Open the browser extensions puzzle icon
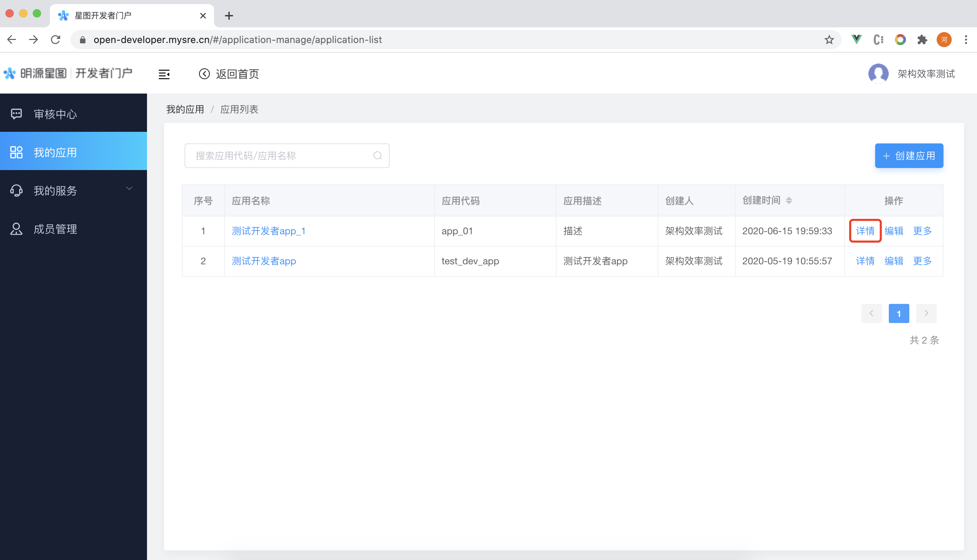 922,40
